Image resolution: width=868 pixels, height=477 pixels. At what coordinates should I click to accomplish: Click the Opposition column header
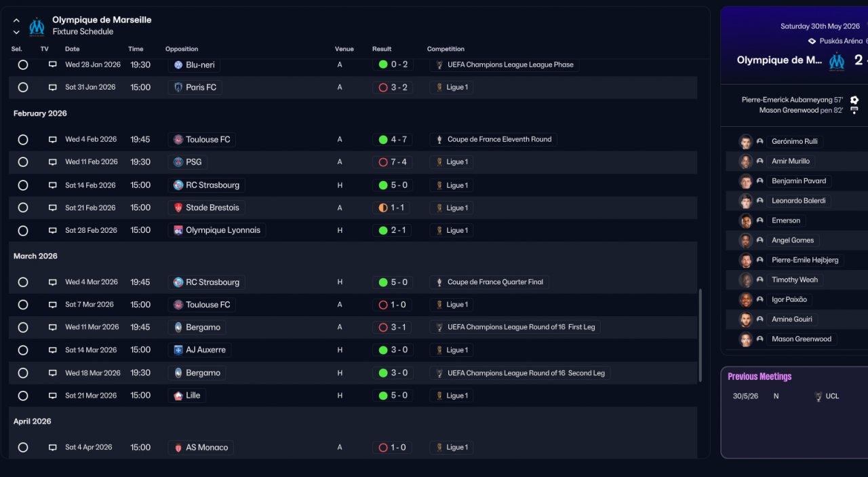182,49
